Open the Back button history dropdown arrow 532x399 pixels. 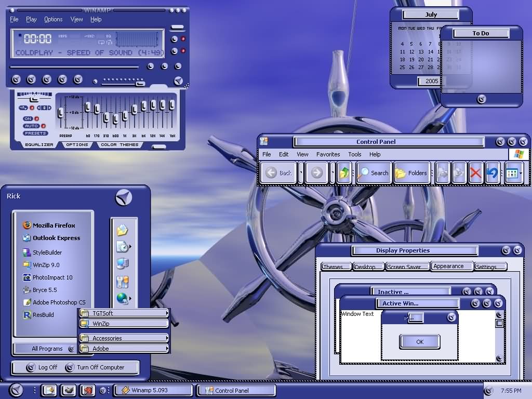(x=301, y=173)
